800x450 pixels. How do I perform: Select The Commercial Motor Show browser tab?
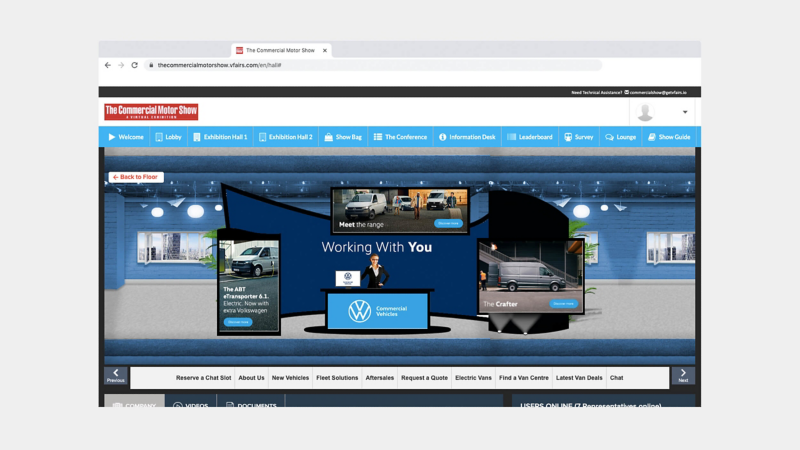[281, 51]
